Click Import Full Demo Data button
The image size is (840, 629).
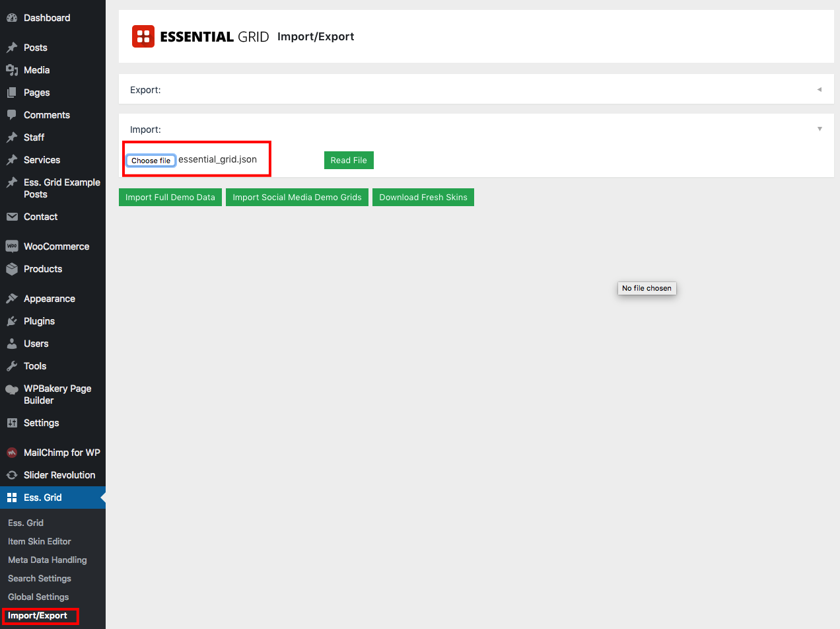170,197
